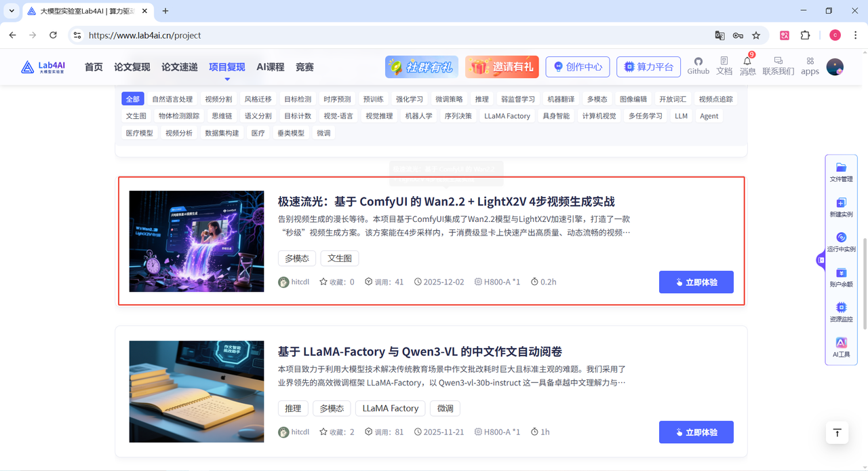Open 基于 LLaMA-Factory 与 Qwen3-VL project title
Screen dimensions: 868x471
pos(420,352)
